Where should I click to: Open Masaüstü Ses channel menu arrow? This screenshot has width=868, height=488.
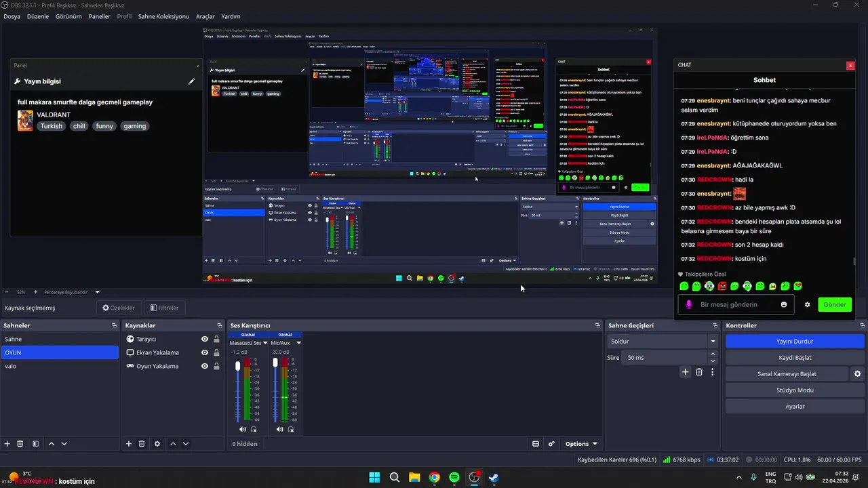(x=265, y=343)
